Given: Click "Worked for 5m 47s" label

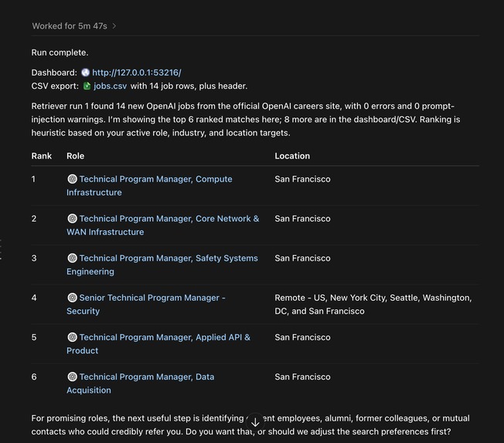Looking at the screenshot, I should pos(70,26).
